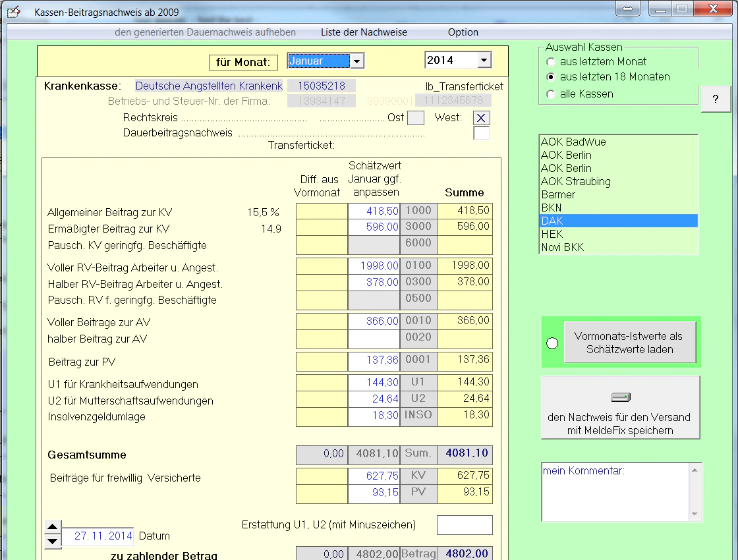Click freiwillig Versicherte KV 627,75 field

click(374, 476)
